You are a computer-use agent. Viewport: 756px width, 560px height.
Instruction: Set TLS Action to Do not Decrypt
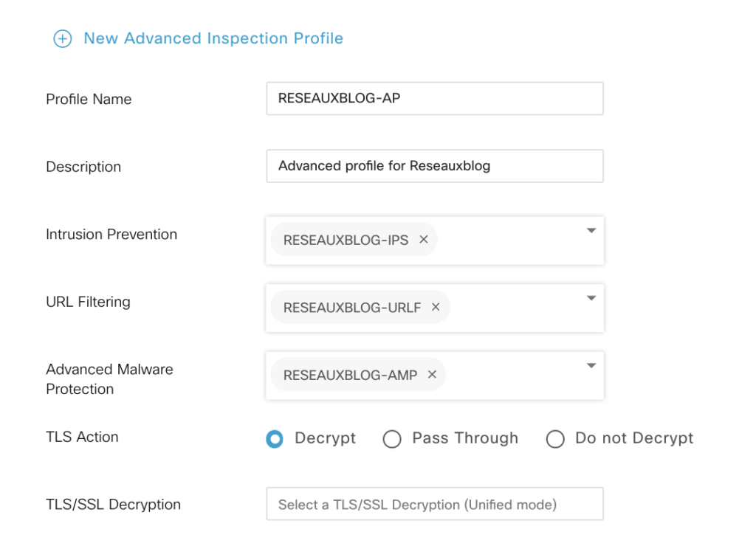pos(554,439)
